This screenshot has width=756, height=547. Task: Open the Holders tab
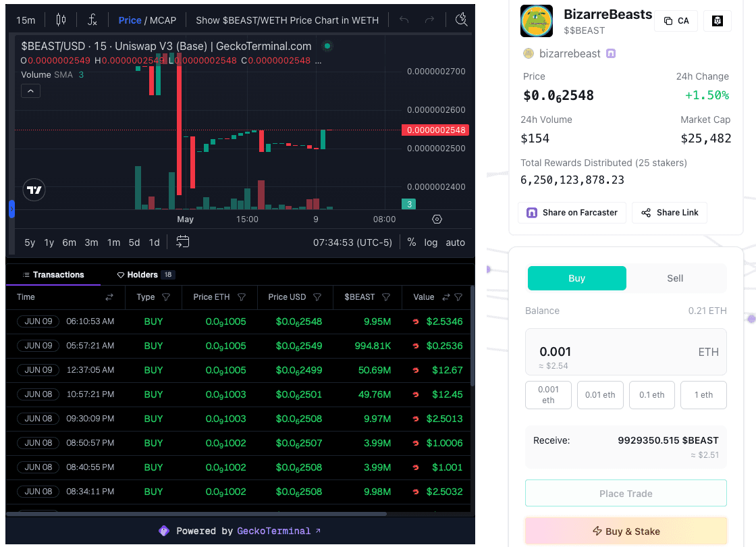pos(145,275)
